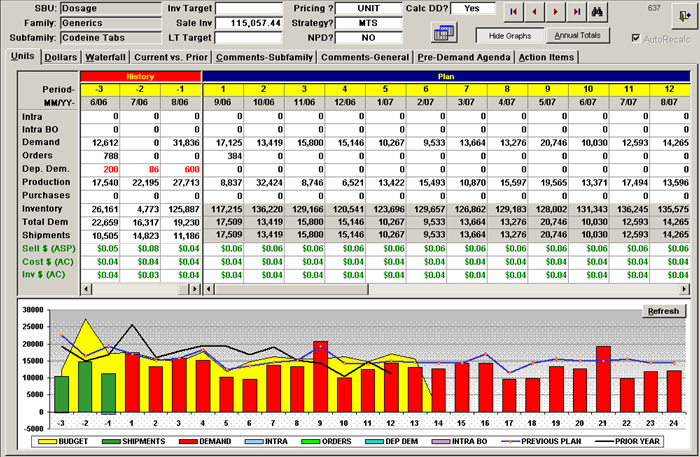The width and height of the screenshot is (700, 457).
Task: Click the INTRA BO legend swatch
Action: tap(441, 441)
